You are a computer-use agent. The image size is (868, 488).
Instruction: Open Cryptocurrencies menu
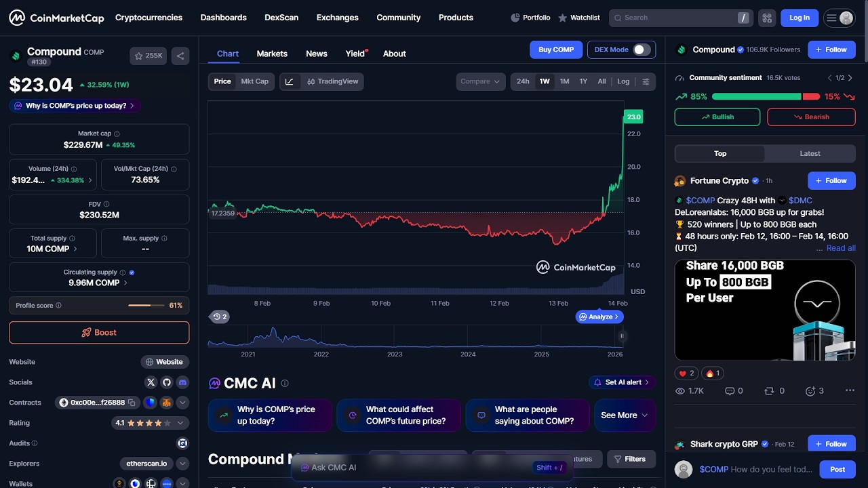(149, 18)
